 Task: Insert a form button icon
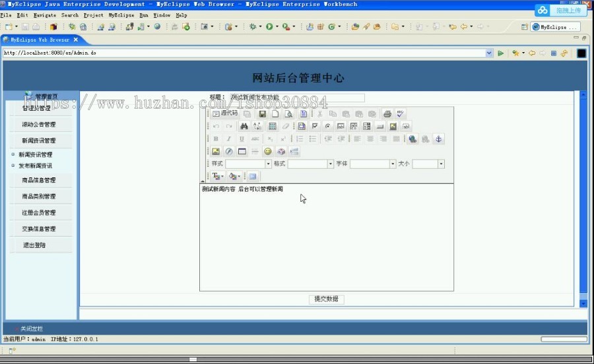pos(380,126)
